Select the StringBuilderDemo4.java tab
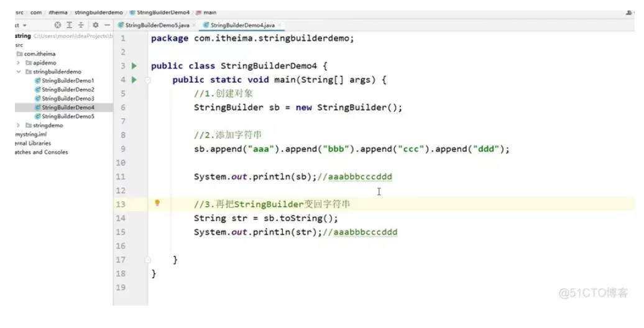 (242, 25)
